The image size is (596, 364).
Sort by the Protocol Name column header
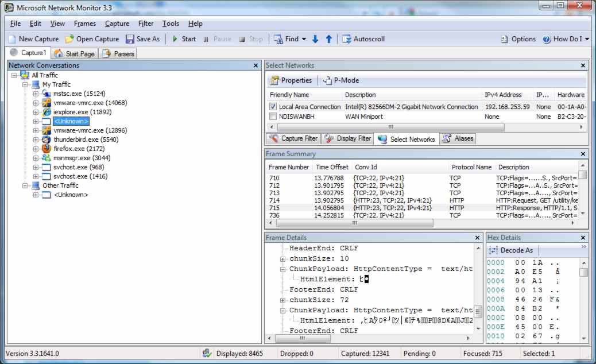pyautogui.click(x=472, y=167)
